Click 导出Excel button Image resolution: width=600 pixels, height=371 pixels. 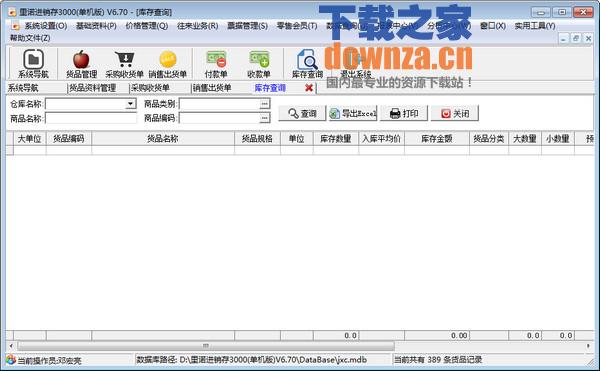pyautogui.click(x=353, y=114)
